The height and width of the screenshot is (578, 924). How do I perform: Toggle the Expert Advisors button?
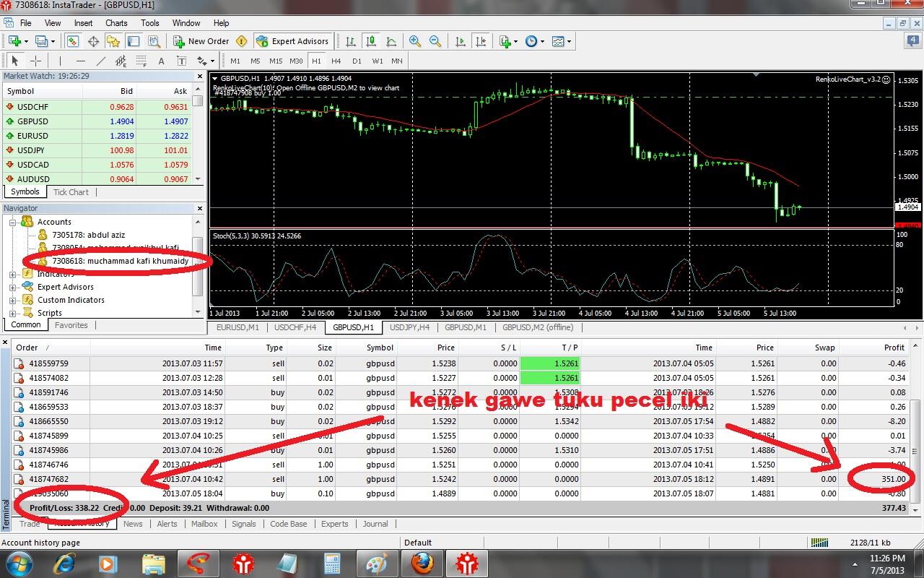(293, 41)
